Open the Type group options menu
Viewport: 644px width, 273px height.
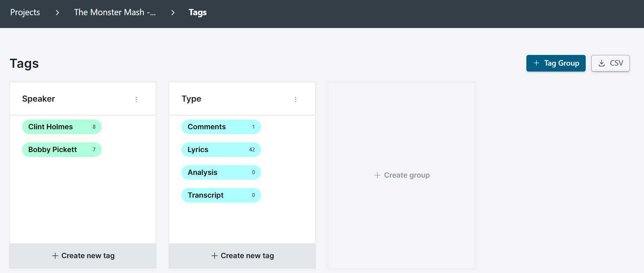pos(296,100)
